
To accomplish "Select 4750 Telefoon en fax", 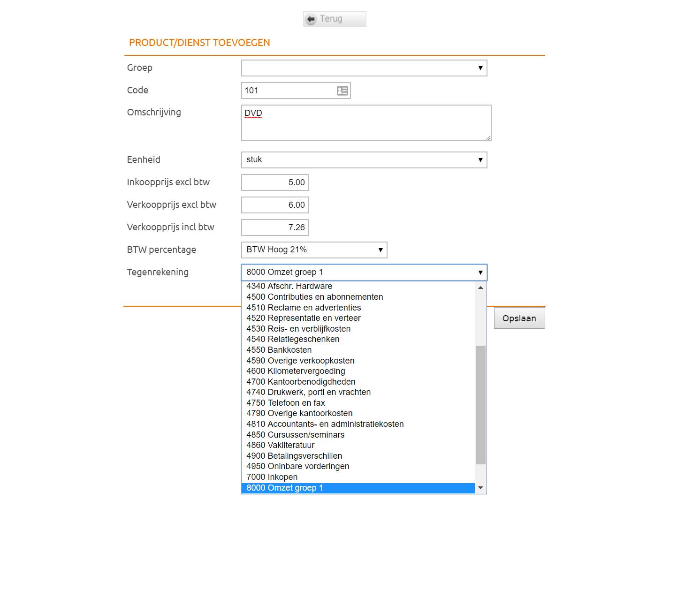I will coord(358,403).
